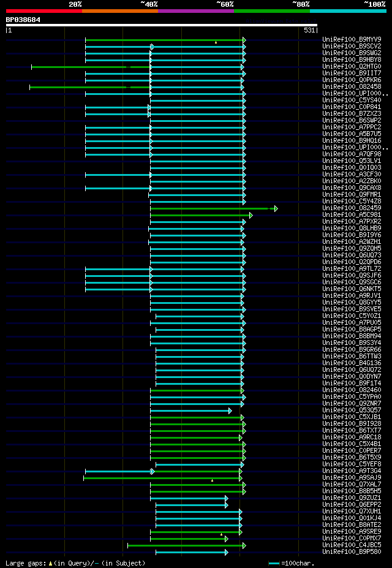Click the orange ~40% legend color segment

click(x=120, y=11)
